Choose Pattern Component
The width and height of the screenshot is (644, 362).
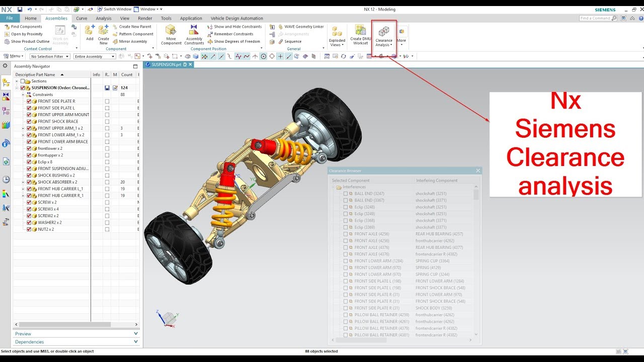[133, 34]
